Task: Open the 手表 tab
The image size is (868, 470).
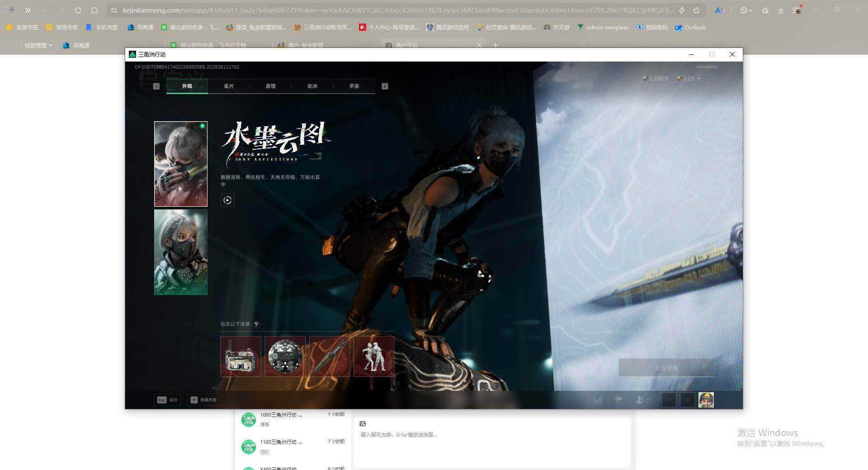Action: coord(354,86)
